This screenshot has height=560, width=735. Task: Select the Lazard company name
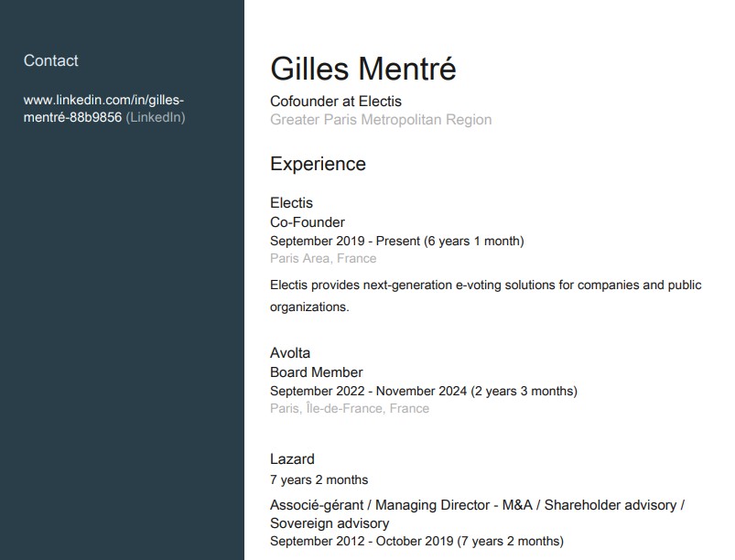[292, 459]
